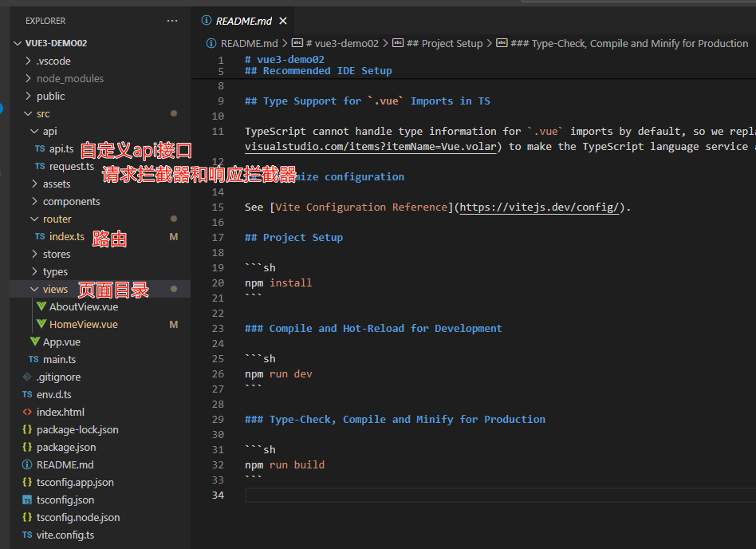Screen dimensions: 756x549
Task: Click the TS icon of vite.config.ts
Action: click(27, 535)
